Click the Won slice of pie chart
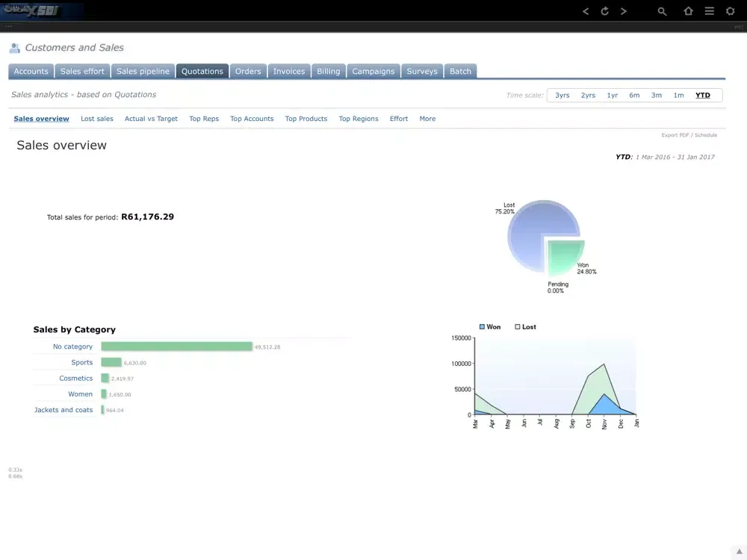Image resolution: width=747 pixels, height=560 pixels. (x=565, y=257)
